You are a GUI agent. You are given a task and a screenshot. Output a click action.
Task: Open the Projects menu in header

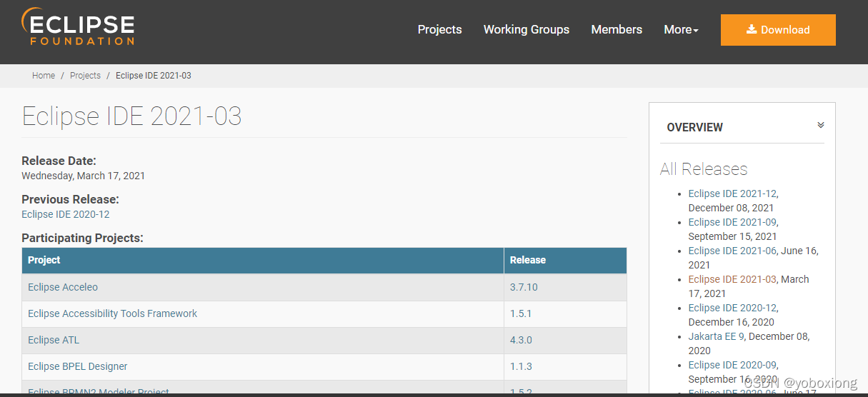pos(439,29)
